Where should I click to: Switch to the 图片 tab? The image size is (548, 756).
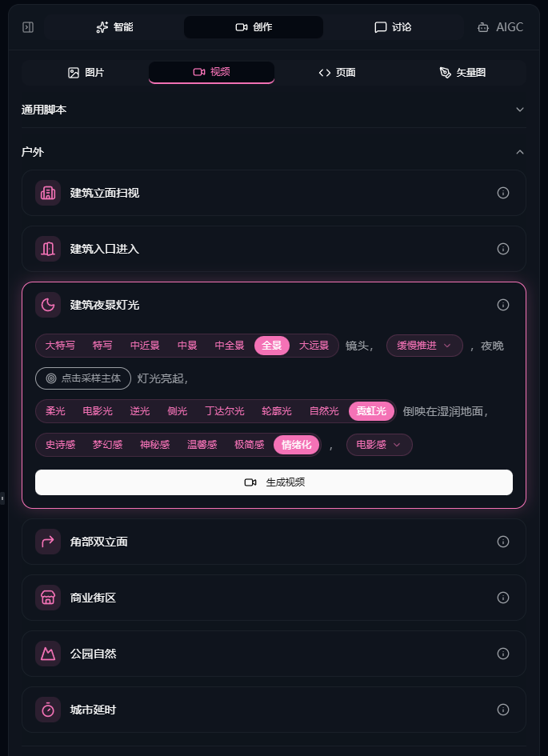[x=86, y=73]
